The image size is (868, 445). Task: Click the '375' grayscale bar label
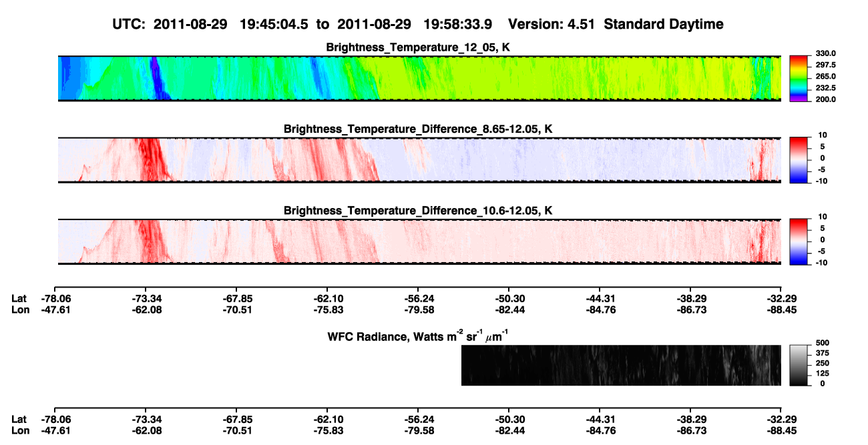824,352
